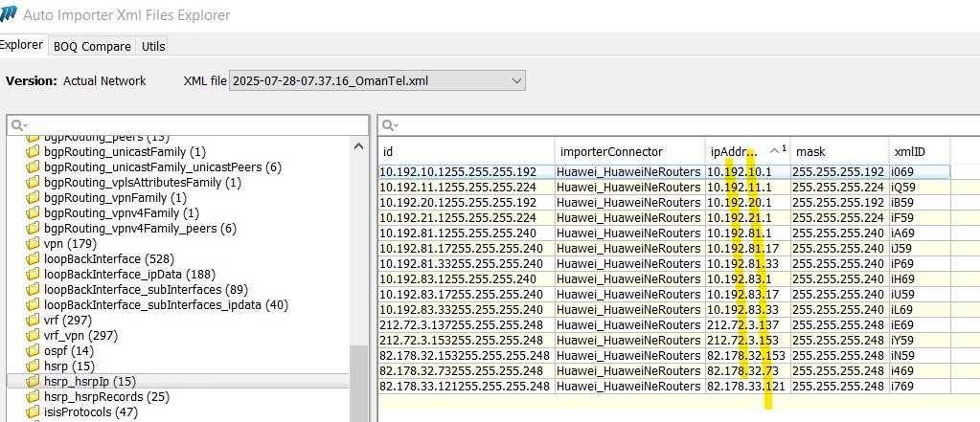Click the table search input field
This screenshot has width=980, height=422.
671,125
